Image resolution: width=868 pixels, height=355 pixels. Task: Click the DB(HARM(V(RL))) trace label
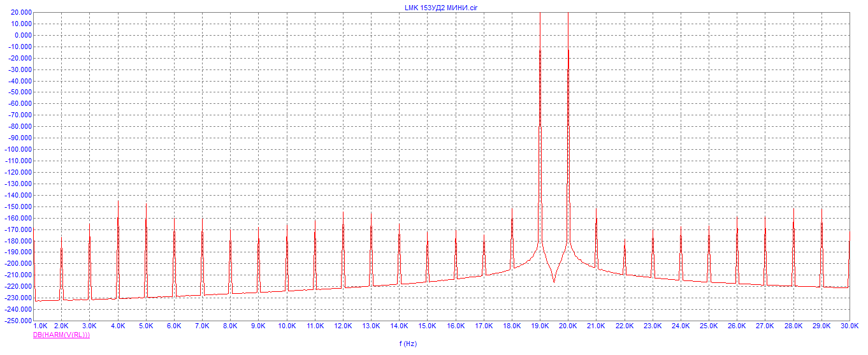tap(61, 335)
